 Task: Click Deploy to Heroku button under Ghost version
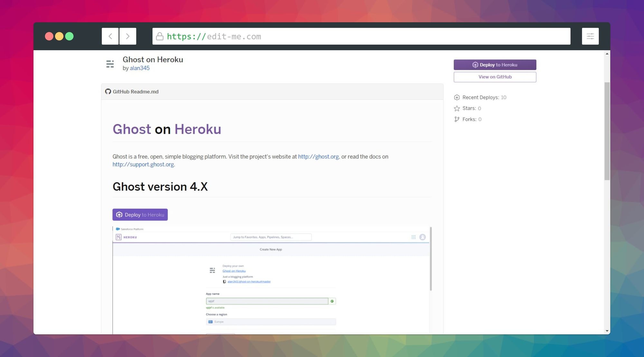[x=140, y=215]
